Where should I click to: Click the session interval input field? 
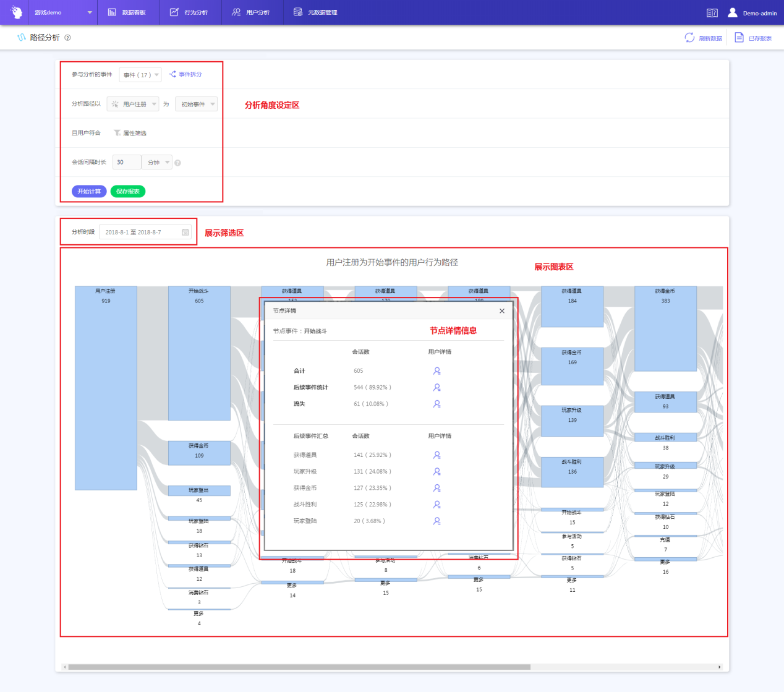(126, 163)
